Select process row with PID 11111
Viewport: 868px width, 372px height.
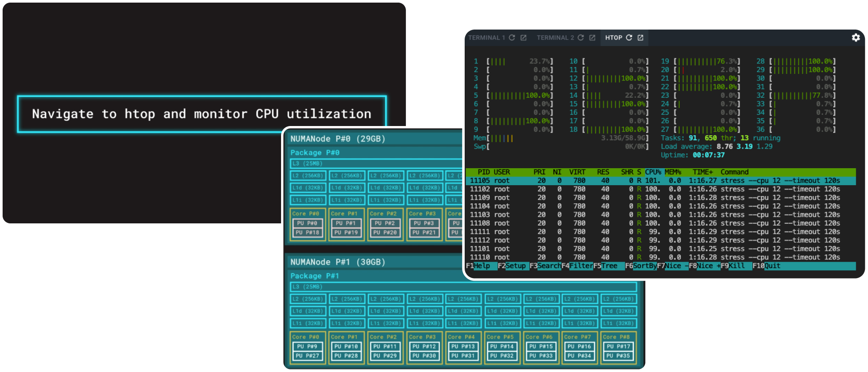coord(660,232)
